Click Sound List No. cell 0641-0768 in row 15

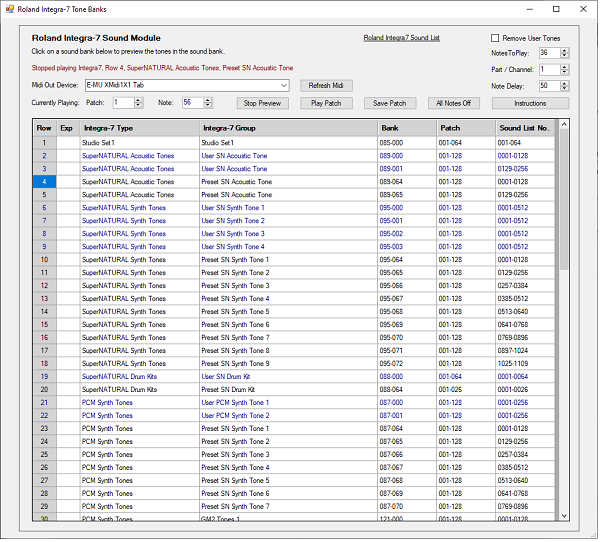tap(525, 325)
